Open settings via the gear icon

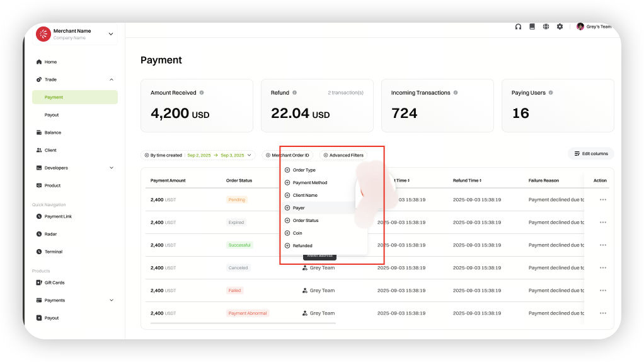[560, 26]
